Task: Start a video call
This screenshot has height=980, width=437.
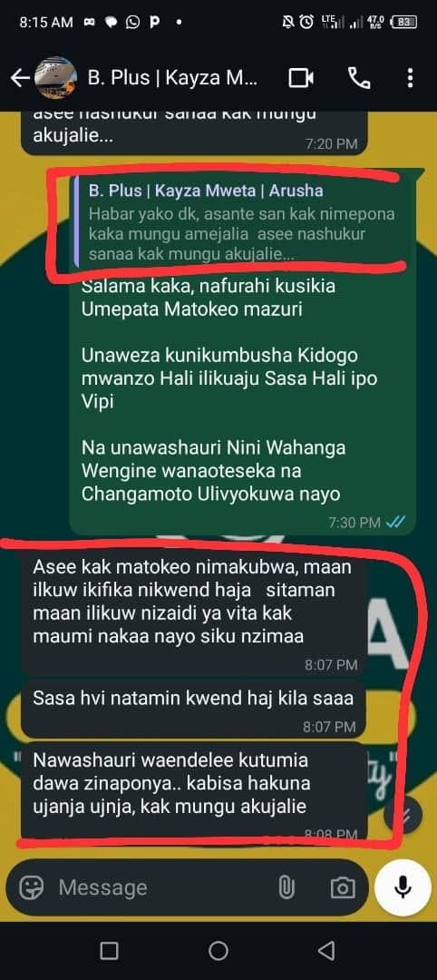Action: pos(301,78)
